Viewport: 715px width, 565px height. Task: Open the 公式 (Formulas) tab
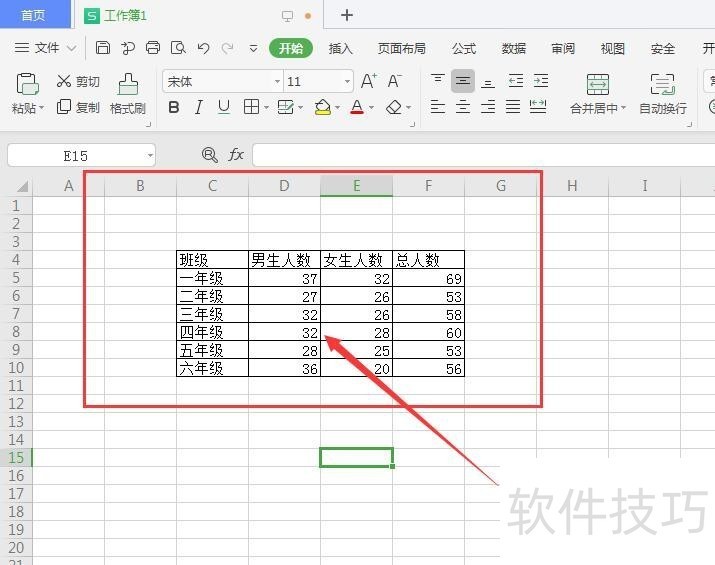tap(464, 48)
